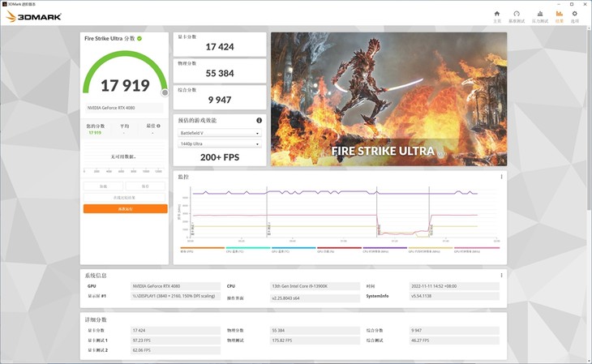This screenshot has height=364, width=592.
Task: Click the FIRE STRIKE ULTRA title text
Action: [383, 151]
